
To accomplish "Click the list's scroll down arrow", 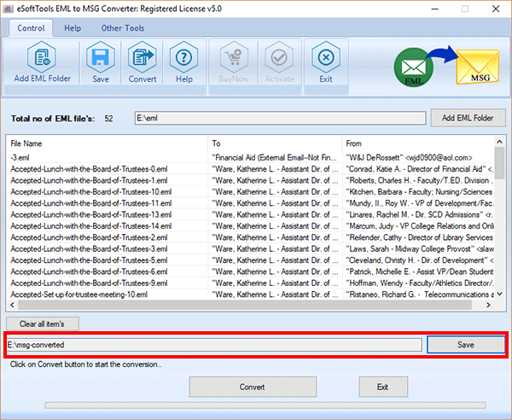I will (499, 294).
